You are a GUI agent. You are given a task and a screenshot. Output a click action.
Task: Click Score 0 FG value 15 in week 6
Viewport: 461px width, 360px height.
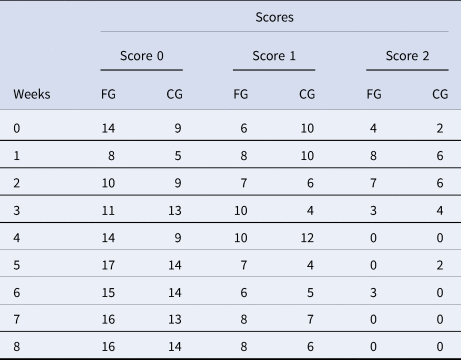(x=108, y=293)
